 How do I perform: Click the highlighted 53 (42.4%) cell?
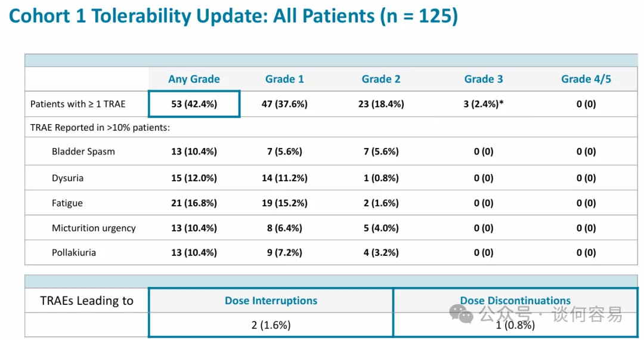[x=194, y=104]
